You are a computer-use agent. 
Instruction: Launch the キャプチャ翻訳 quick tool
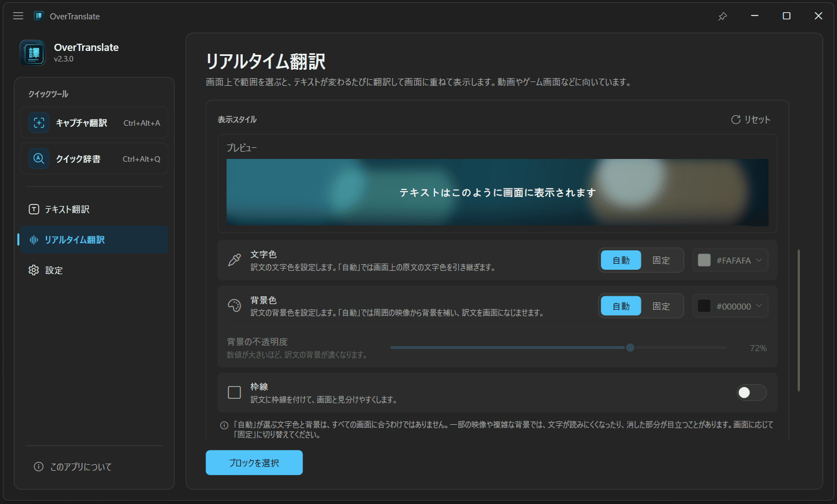tap(94, 123)
